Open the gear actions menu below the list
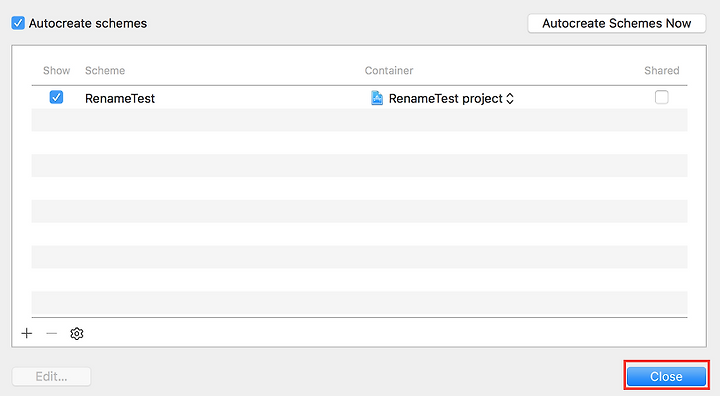The height and width of the screenshot is (396, 720). click(x=77, y=334)
